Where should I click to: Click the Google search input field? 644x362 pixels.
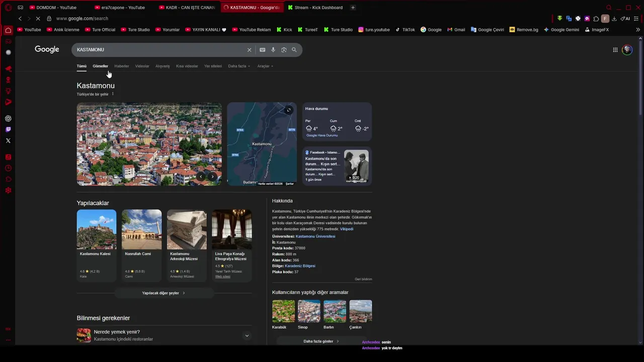pyautogui.click(x=160, y=50)
